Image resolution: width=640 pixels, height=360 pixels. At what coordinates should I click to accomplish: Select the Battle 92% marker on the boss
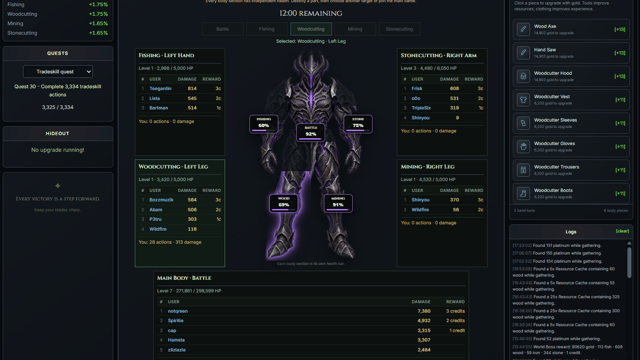click(311, 132)
